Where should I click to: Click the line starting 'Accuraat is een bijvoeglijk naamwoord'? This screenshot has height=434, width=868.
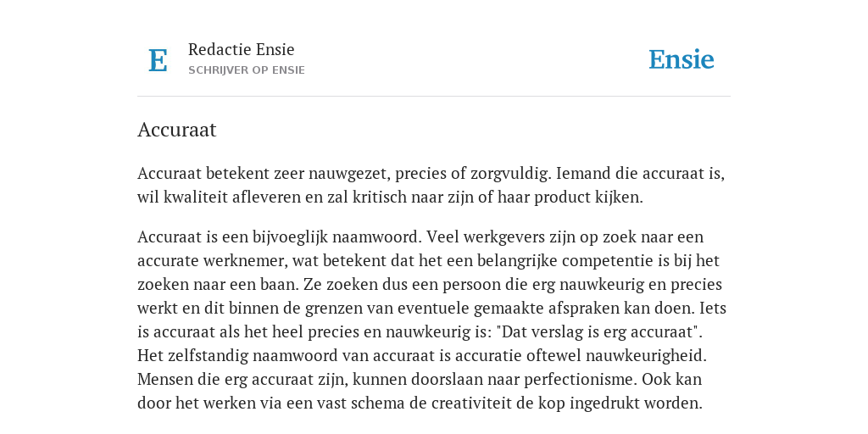click(x=420, y=237)
